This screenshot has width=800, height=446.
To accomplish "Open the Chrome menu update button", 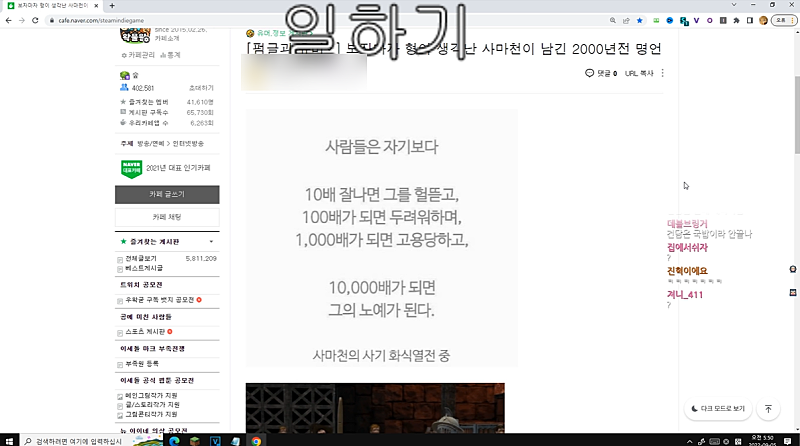I will [784, 20].
